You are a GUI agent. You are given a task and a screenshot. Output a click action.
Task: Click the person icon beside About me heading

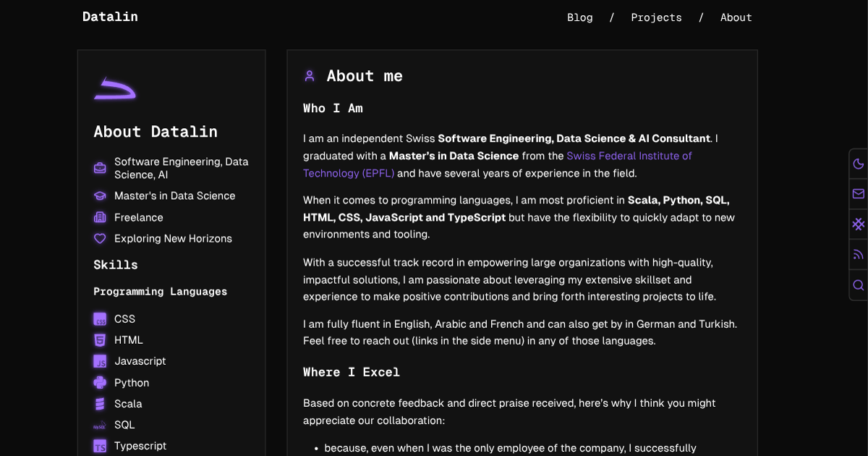(x=310, y=76)
